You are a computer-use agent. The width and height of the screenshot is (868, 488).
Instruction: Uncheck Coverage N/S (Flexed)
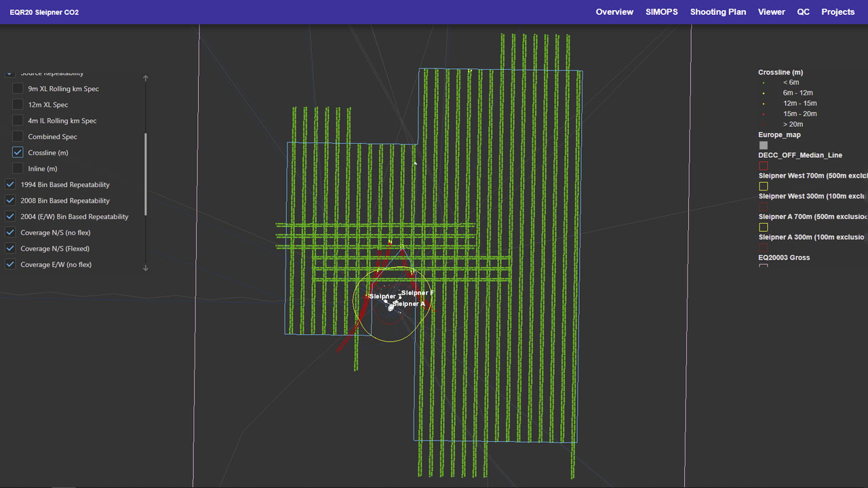coord(10,248)
